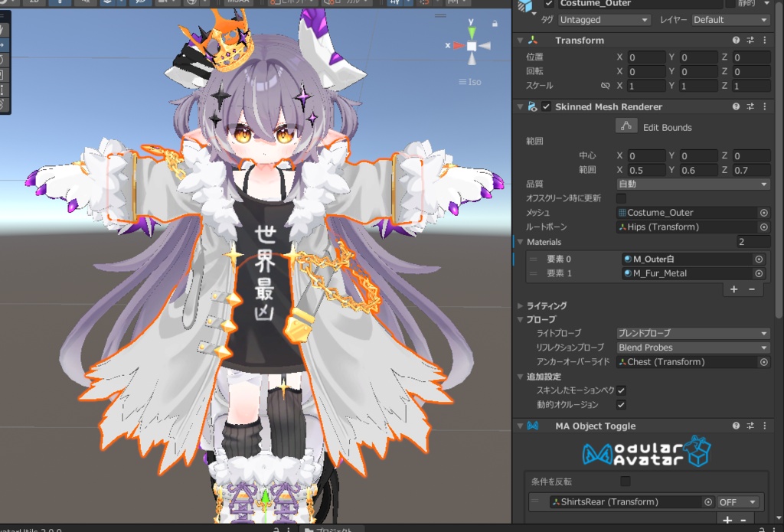Open MA Object Toggle presets selector
Viewport: 784px width, 532px height.
pyautogui.click(x=750, y=426)
